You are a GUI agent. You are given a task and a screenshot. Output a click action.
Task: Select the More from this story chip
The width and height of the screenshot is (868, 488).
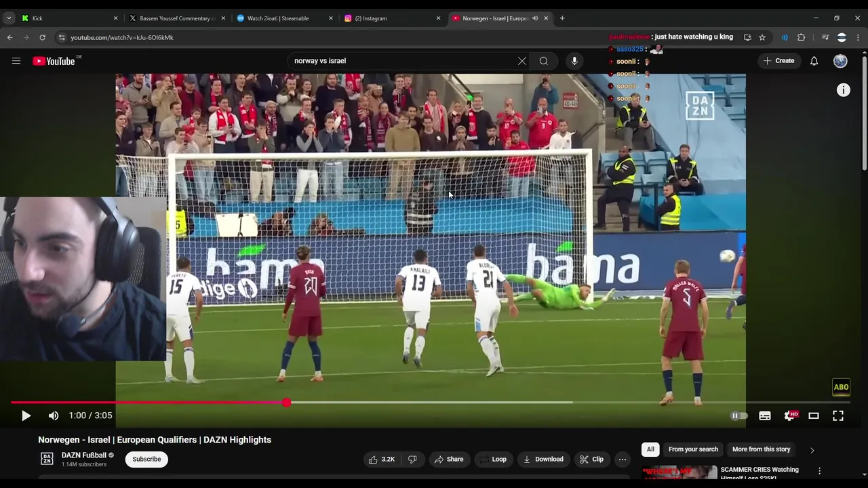tap(761, 449)
